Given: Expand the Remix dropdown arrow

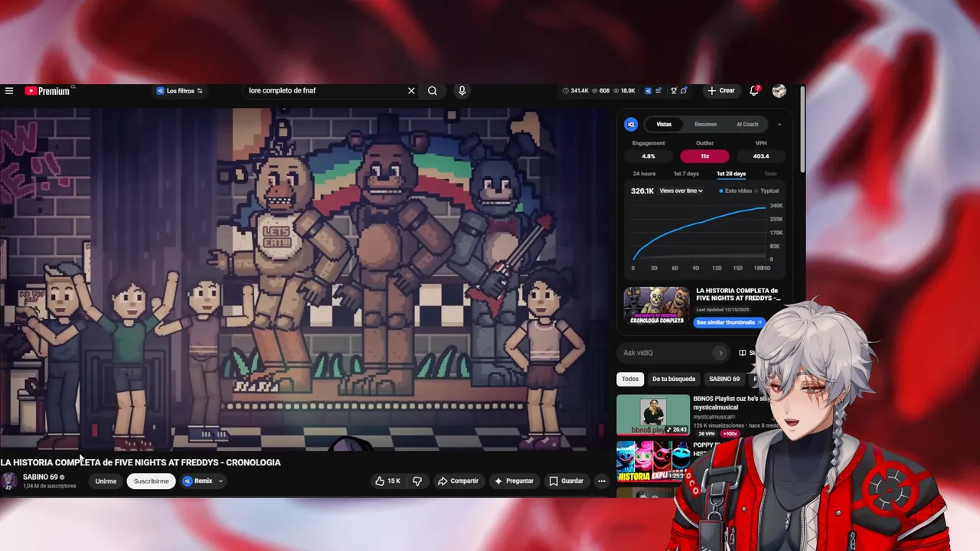Looking at the screenshot, I should [220, 481].
